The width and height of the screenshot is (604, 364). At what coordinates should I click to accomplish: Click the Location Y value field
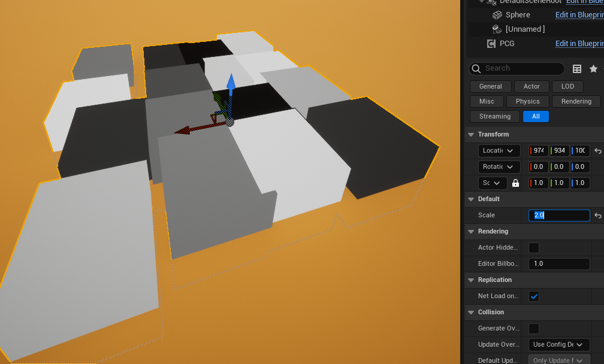(559, 151)
